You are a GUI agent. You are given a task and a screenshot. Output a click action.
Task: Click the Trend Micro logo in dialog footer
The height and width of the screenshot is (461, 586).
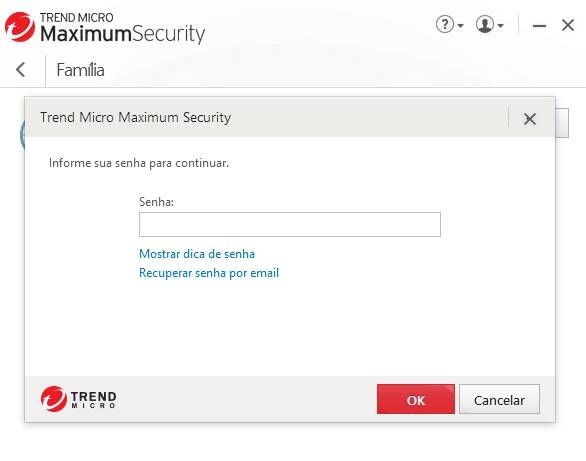click(78, 399)
